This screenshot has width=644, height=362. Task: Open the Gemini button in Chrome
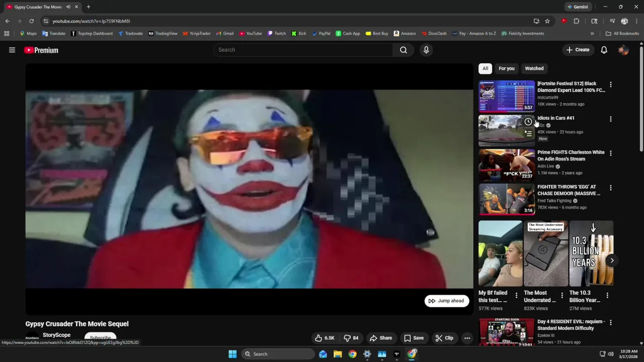577,7
